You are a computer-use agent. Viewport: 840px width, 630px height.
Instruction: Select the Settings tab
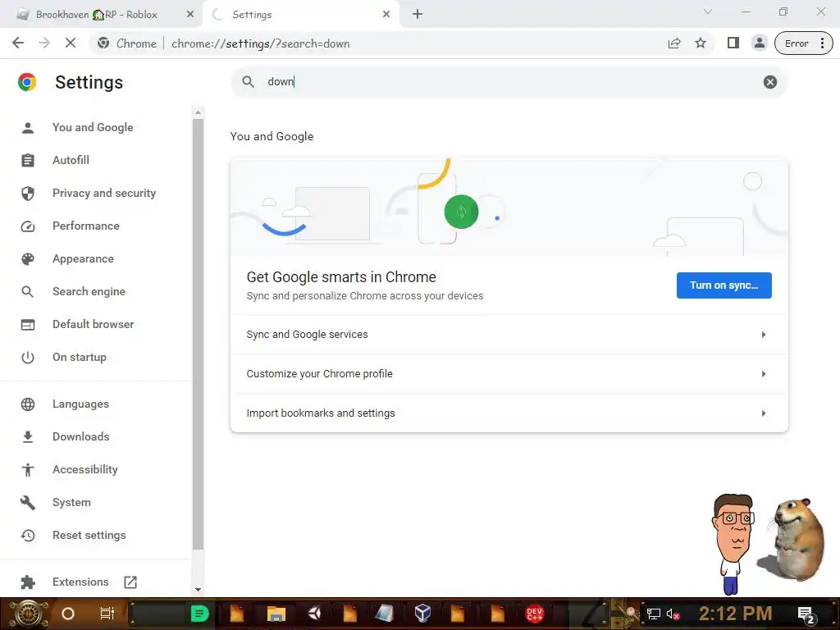300,15
